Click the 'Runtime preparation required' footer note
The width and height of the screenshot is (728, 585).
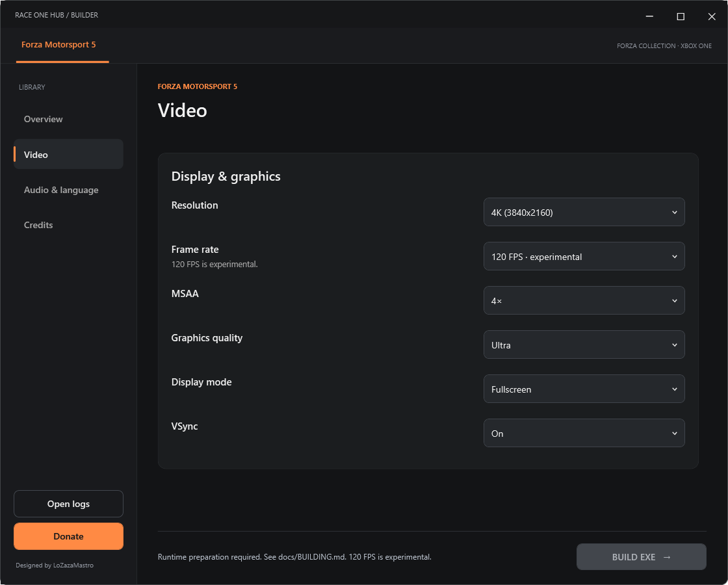(x=294, y=557)
